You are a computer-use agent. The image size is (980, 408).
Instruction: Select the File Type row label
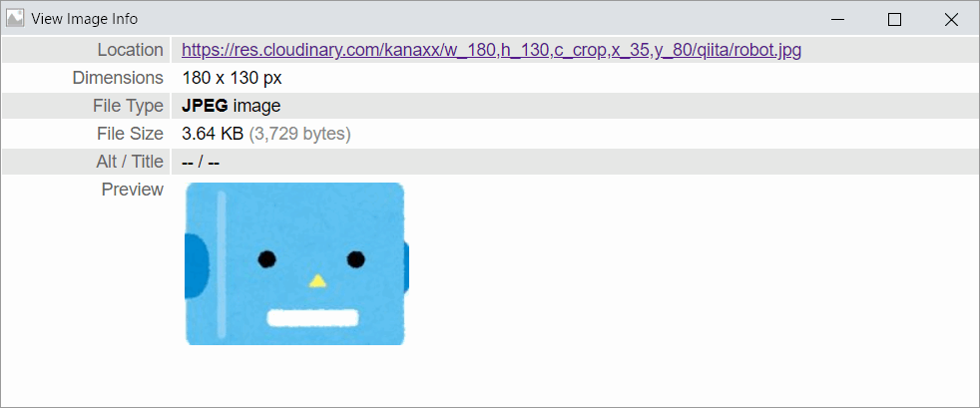128,106
